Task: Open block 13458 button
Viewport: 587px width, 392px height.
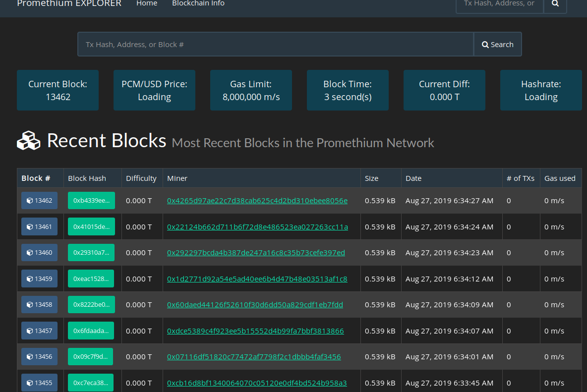Action: (39, 304)
